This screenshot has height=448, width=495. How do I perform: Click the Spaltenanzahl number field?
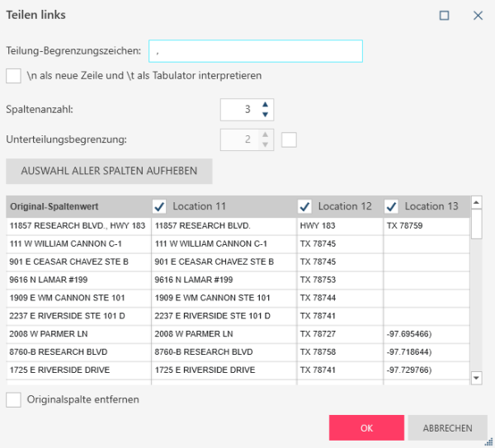(x=239, y=110)
